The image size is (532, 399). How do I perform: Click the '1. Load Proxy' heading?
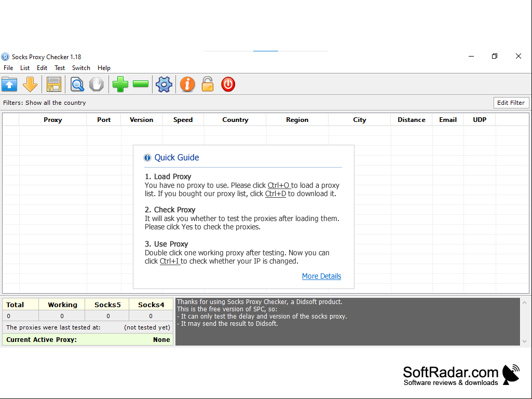click(x=168, y=176)
